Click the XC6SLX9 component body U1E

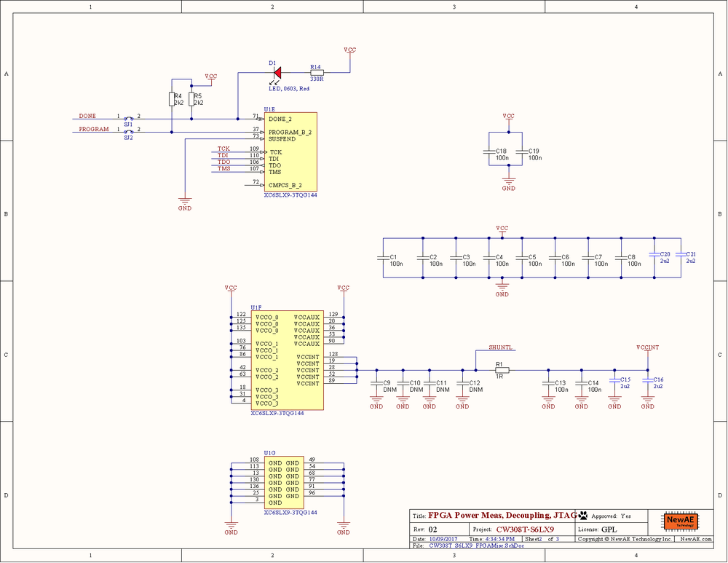click(x=290, y=151)
